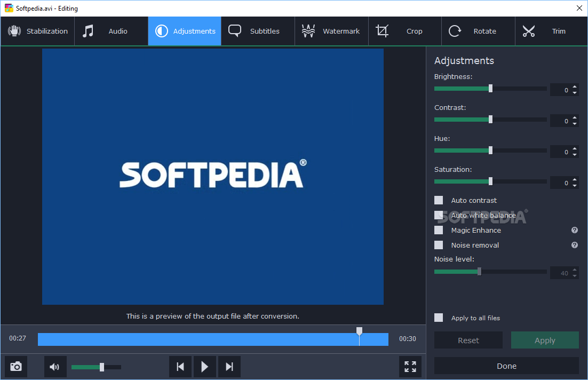Jump to the previous frame

(x=180, y=367)
